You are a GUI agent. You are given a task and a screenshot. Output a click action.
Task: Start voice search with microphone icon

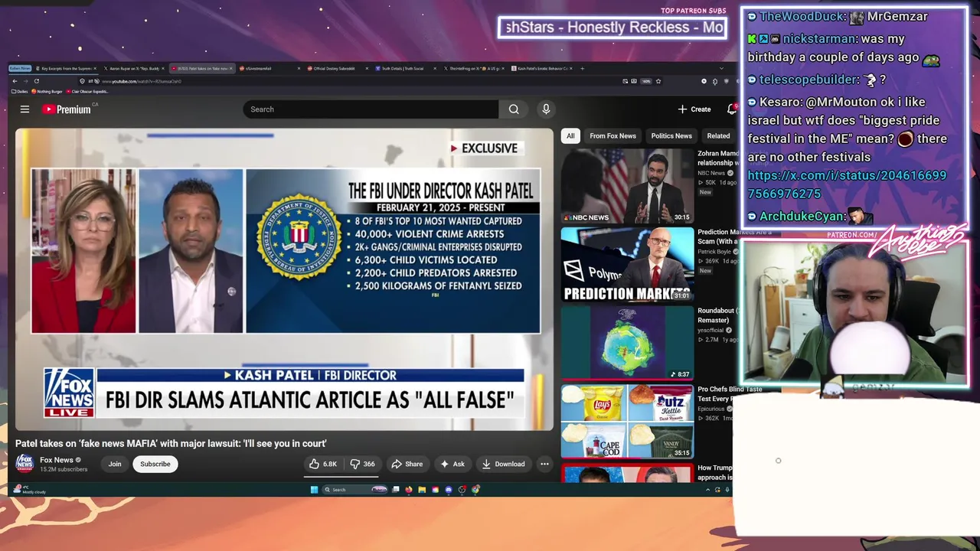[546, 109]
